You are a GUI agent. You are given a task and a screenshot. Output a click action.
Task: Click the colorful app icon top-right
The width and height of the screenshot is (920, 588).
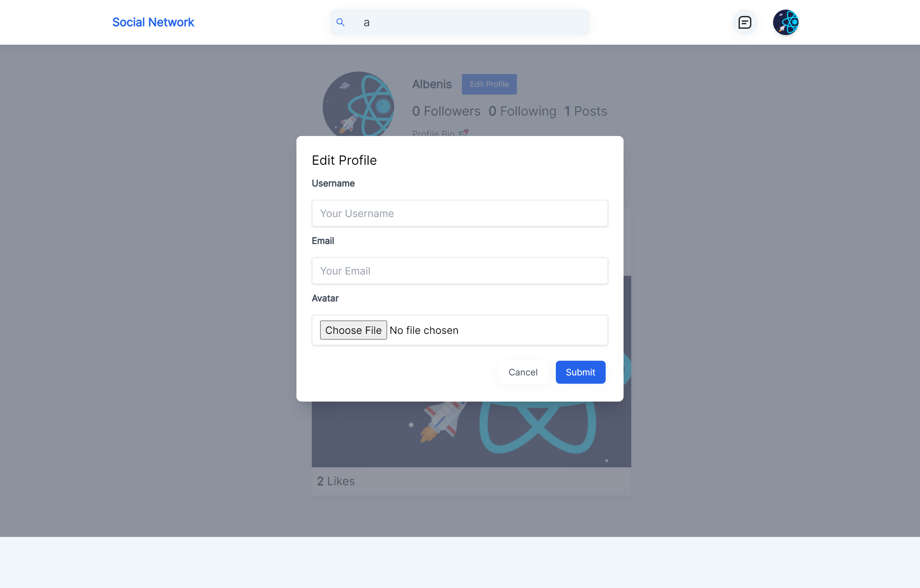coord(785,22)
